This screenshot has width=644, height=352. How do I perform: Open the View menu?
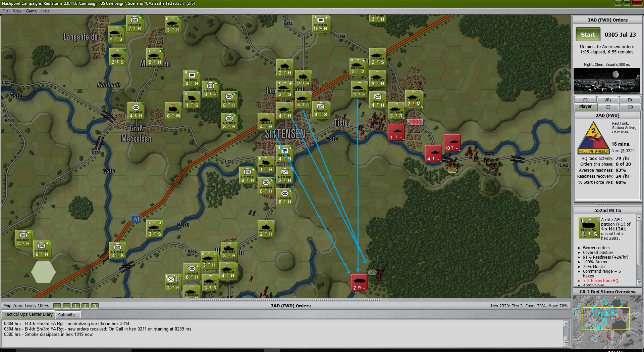17,11
